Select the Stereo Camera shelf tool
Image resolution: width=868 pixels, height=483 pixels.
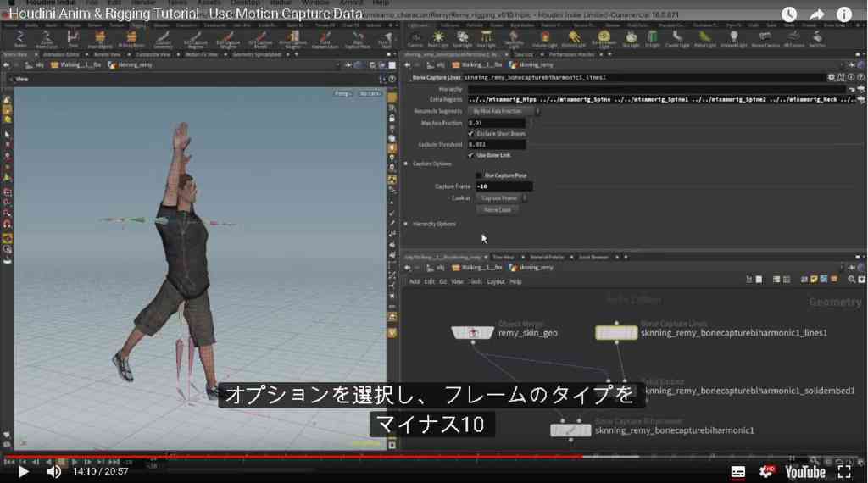(765, 39)
